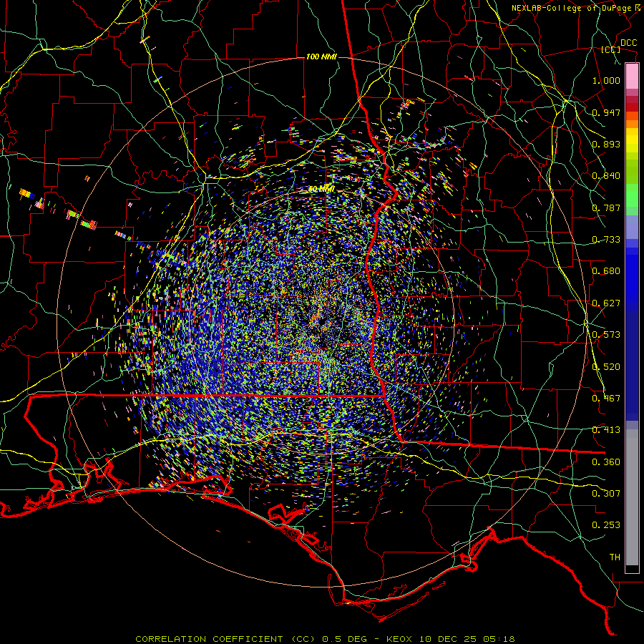This screenshot has height=644, width=644.
Task: Select the 0.840 legend value
Action: click(606, 176)
